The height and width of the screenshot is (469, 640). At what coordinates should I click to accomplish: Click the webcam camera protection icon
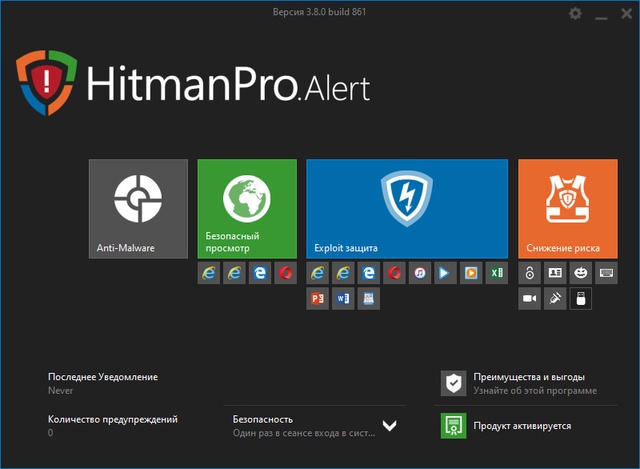pos(530,298)
